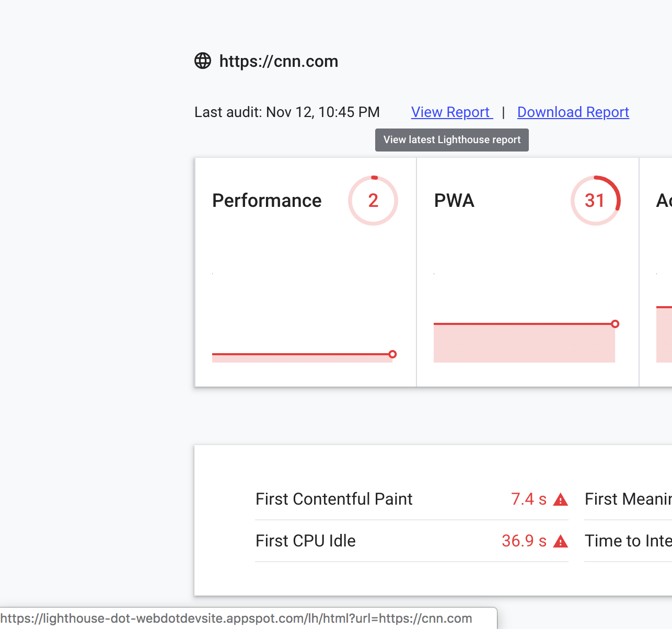Screen dimensions: 672x629
Task: Click the Last audit timestamp text
Action: 286,112
